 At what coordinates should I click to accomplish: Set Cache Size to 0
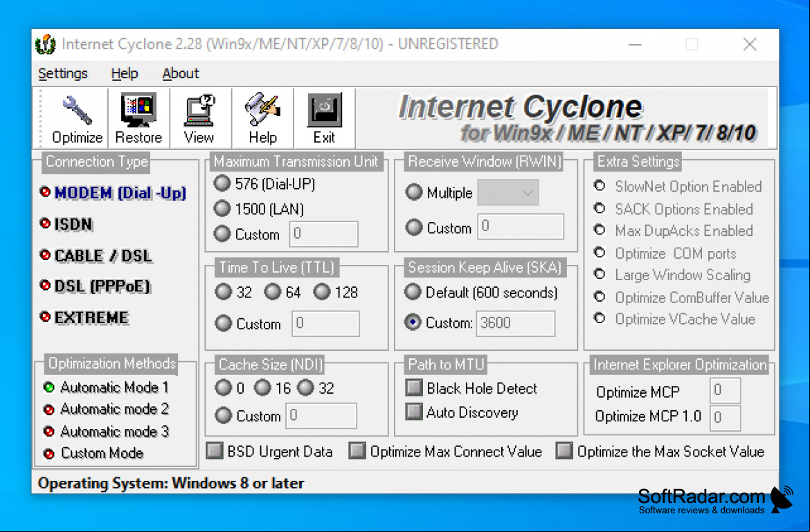click(x=230, y=387)
